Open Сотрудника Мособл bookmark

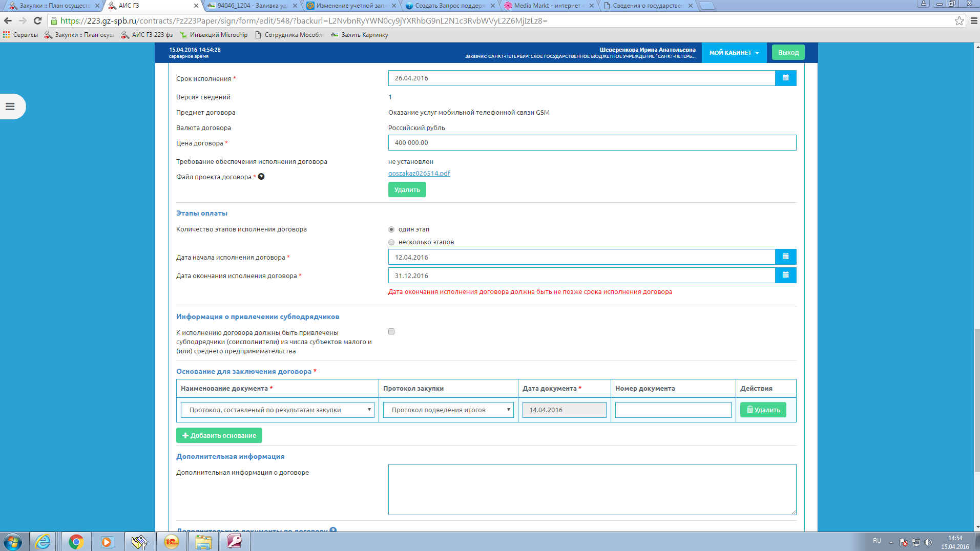[x=289, y=35]
